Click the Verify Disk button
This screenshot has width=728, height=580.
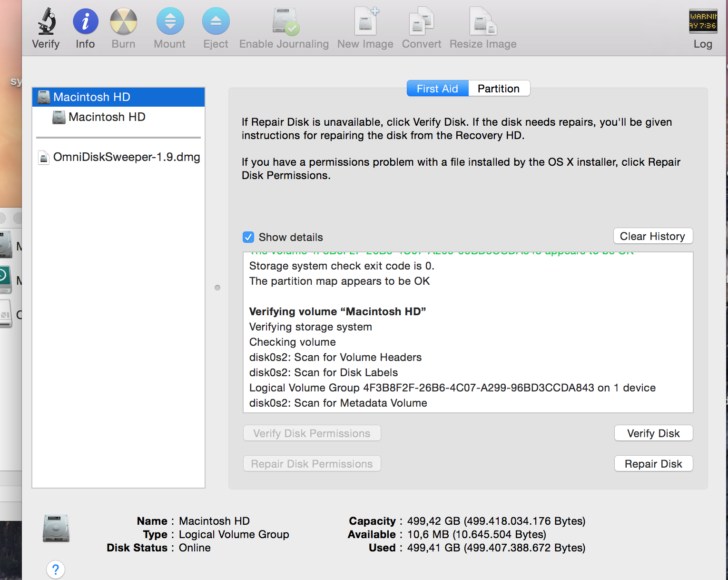[x=654, y=433]
